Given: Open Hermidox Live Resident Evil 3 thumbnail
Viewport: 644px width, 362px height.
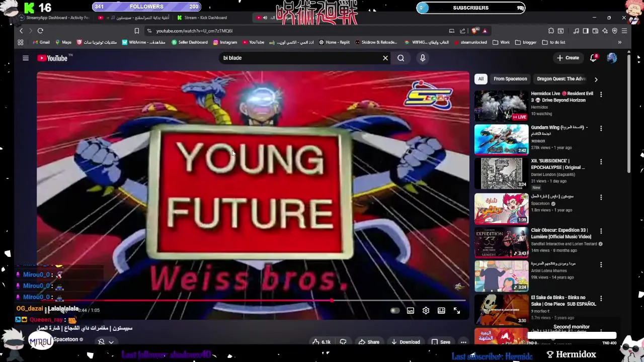Looking at the screenshot, I should pyautogui.click(x=501, y=106).
